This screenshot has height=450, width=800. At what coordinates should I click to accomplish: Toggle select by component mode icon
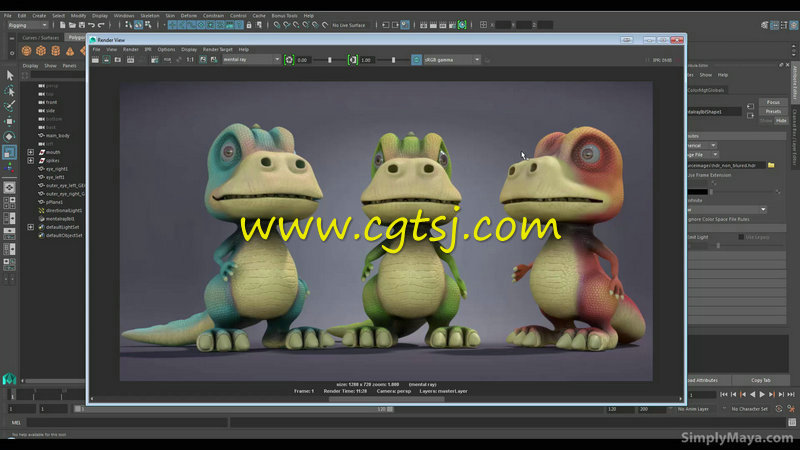tap(148, 24)
